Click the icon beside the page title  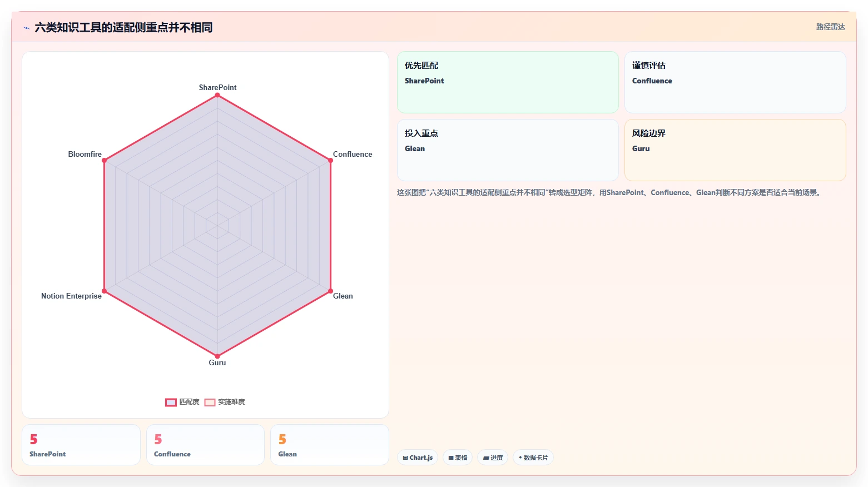pos(26,28)
